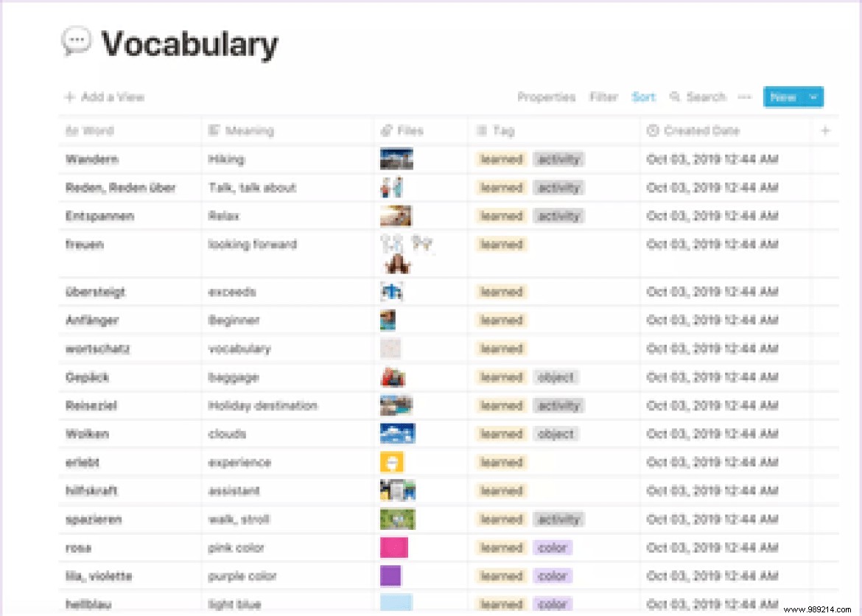
Task: Click the activity tag in Wandern row
Action: click(558, 159)
